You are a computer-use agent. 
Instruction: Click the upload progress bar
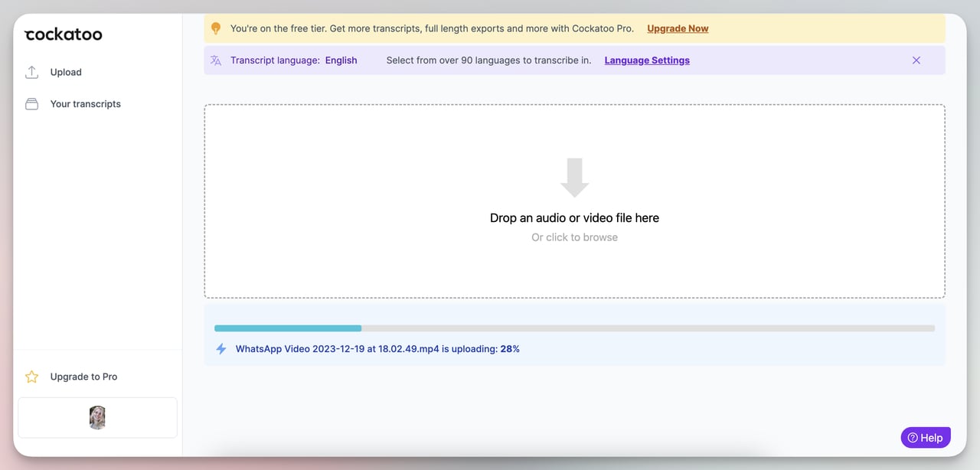(x=574, y=328)
